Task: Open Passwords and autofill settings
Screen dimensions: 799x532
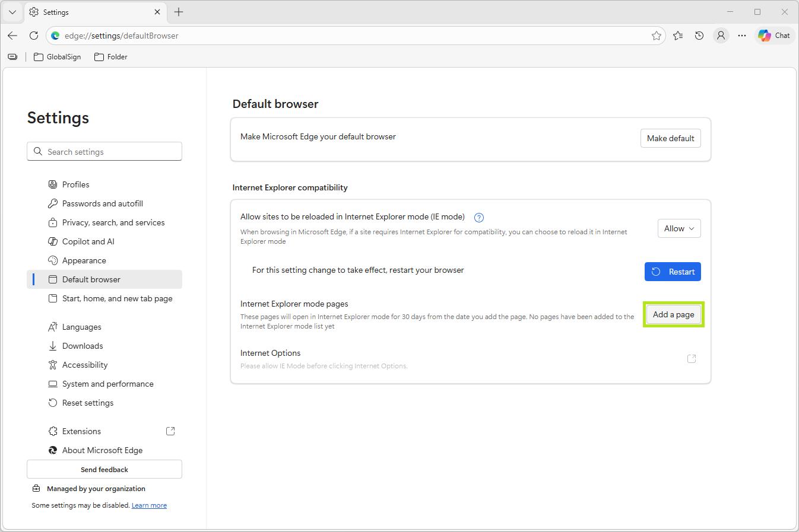Action: [104, 203]
